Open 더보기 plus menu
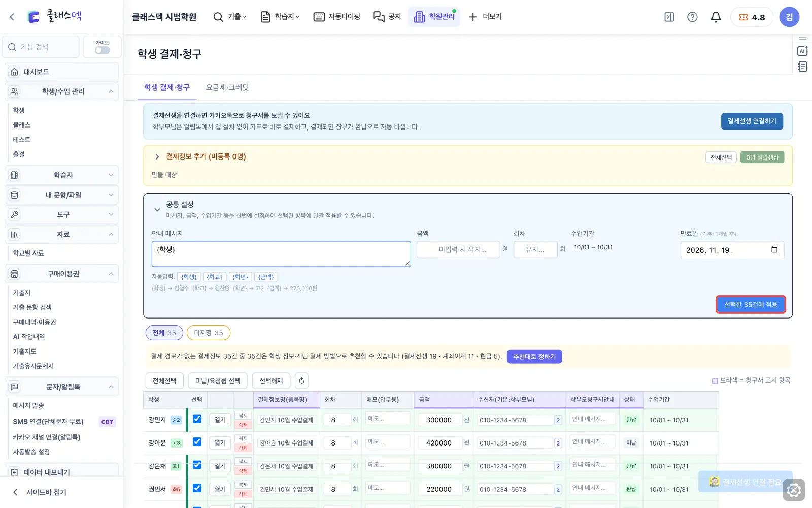The image size is (812, 508). (485, 17)
